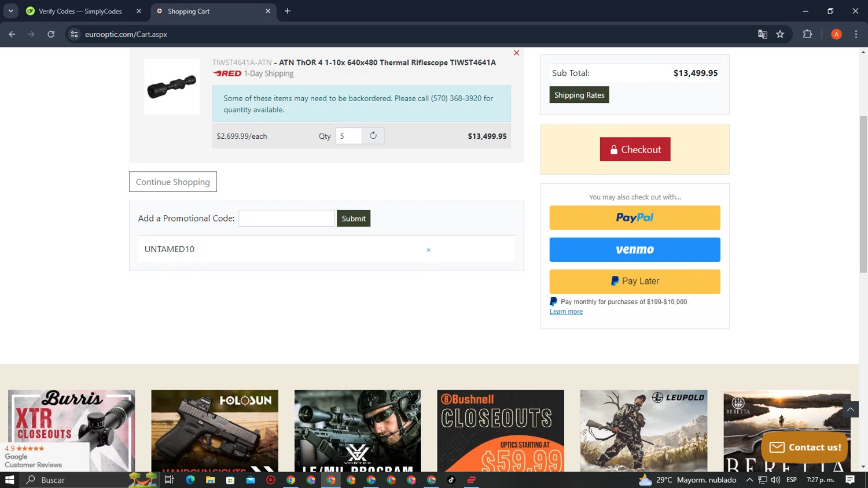Open a new browser tab
This screenshot has height=488, width=868.
(x=288, y=11)
